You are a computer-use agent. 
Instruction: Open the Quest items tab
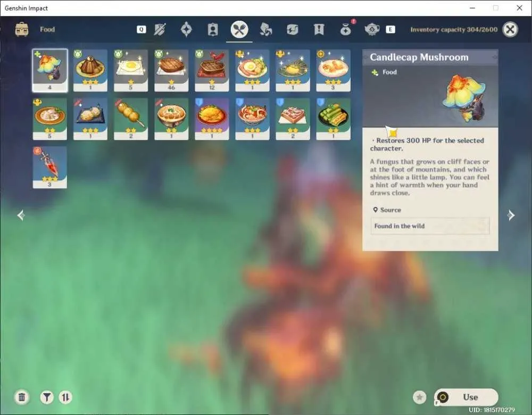pyautogui.click(x=319, y=29)
